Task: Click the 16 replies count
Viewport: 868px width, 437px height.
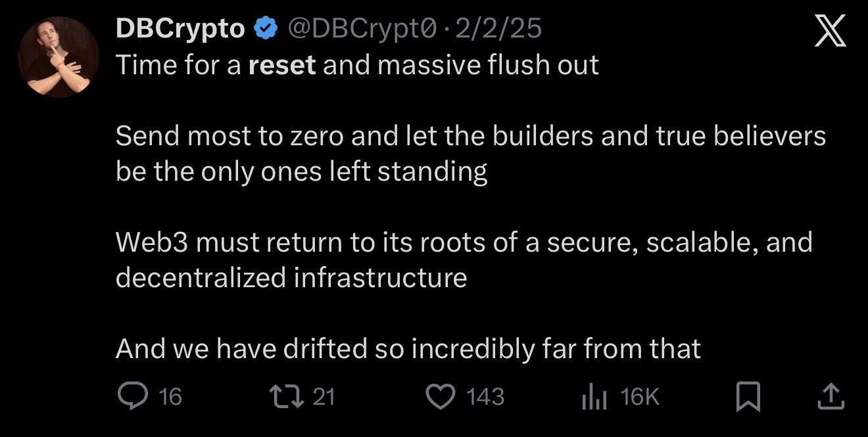Action: [170, 397]
